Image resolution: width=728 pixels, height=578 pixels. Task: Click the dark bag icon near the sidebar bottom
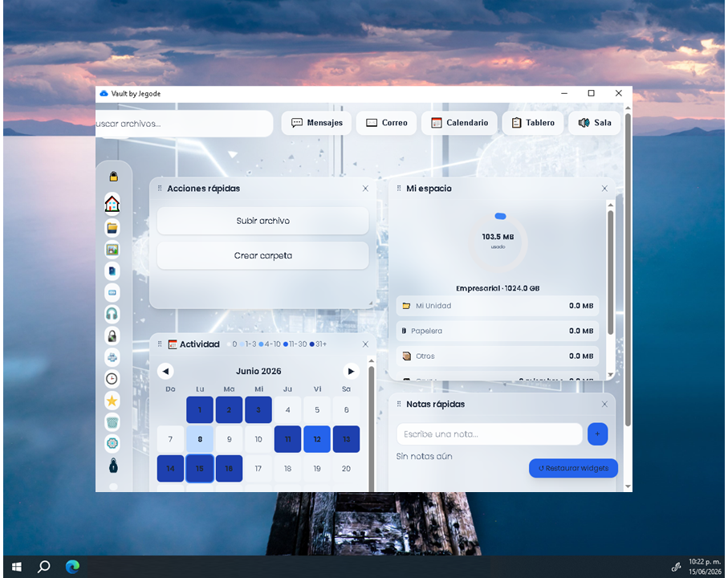point(113,465)
